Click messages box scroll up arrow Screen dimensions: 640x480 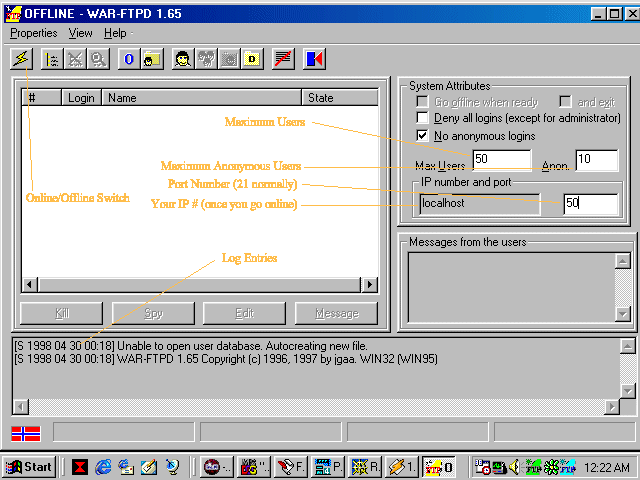623,261
